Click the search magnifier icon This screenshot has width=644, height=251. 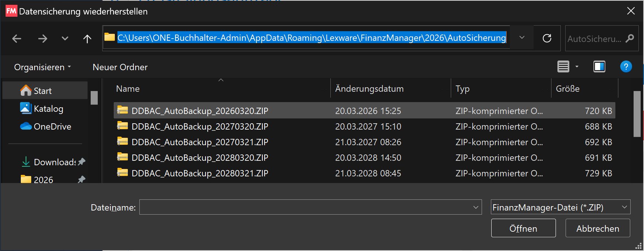click(x=630, y=38)
